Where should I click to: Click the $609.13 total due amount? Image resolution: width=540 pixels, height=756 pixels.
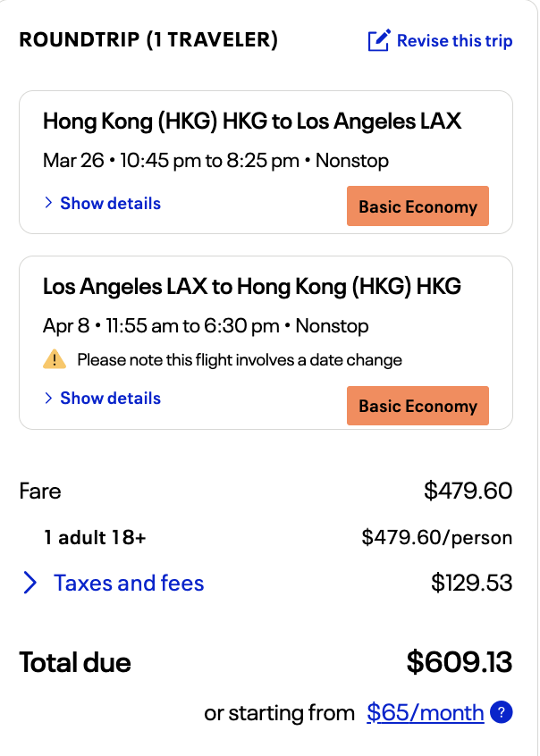tap(459, 662)
